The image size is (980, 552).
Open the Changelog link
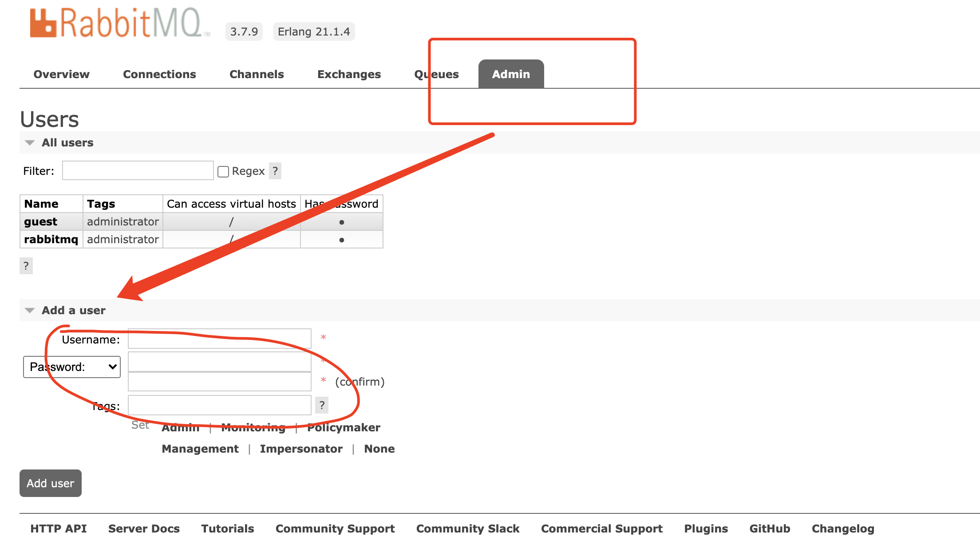pyautogui.click(x=843, y=528)
